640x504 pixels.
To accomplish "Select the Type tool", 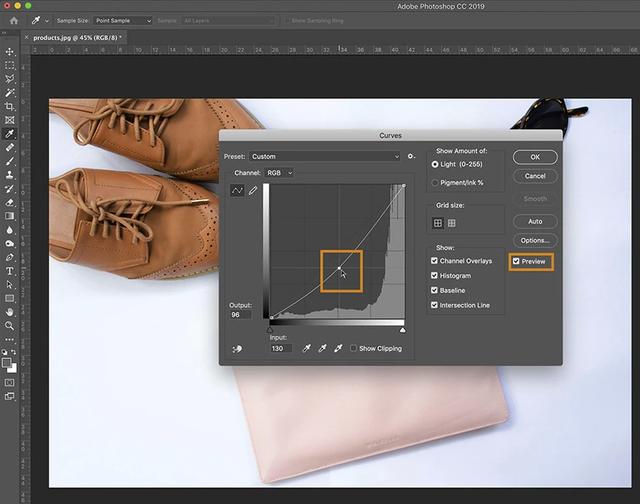I will [9, 271].
